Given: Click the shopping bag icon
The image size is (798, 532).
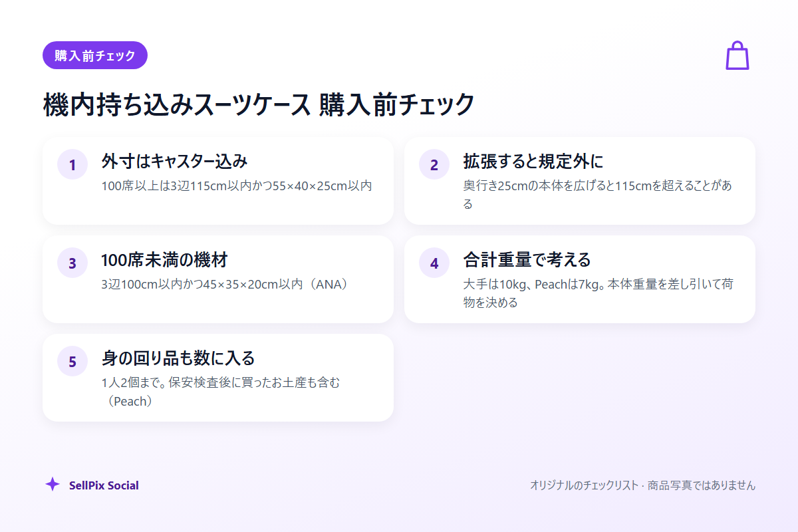Looking at the screenshot, I should 737,55.
